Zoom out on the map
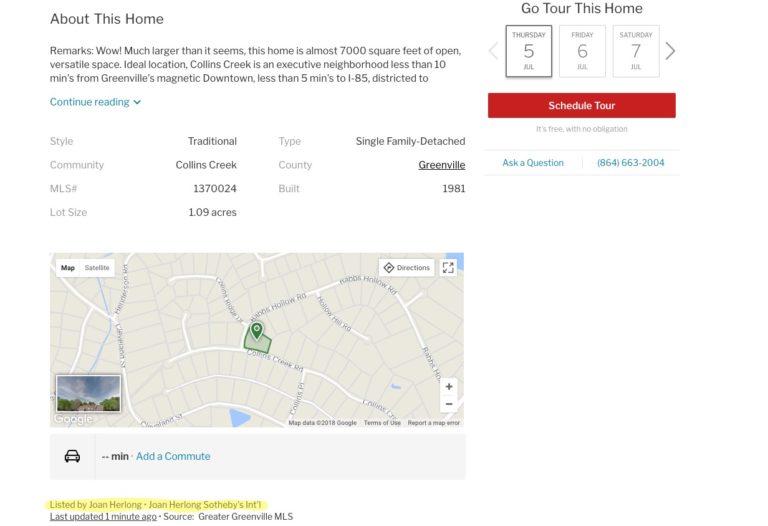The width and height of the screenshot is (768, 526). [x=449, y=404]
